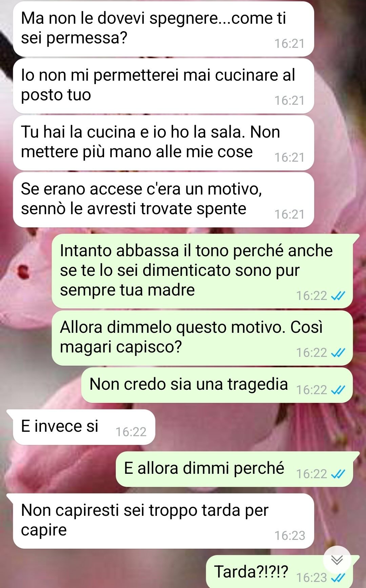Screen dimensions: 366x588
Task: Tap blue ticks on 'Non credo sia una tragedia'
Action: click(x=338, y=390)
